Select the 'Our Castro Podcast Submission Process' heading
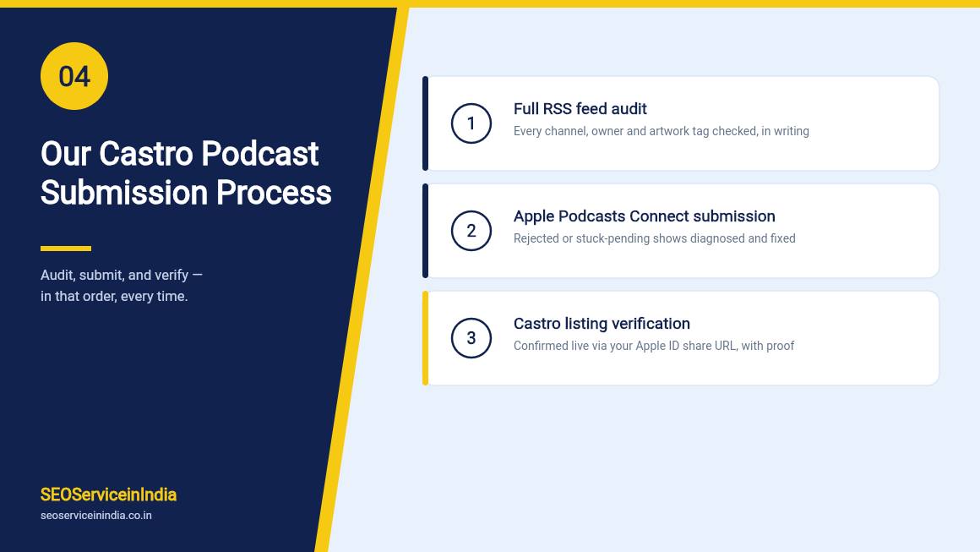This screenshot has width=980, height=552. coord(186,173)
